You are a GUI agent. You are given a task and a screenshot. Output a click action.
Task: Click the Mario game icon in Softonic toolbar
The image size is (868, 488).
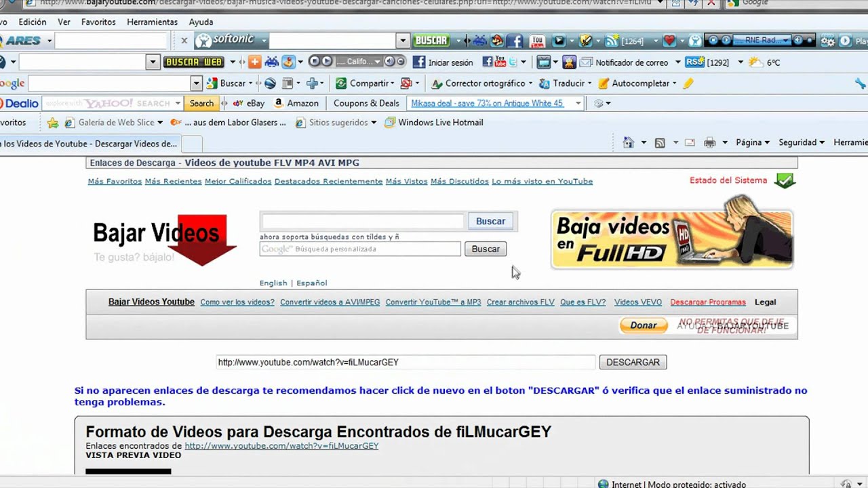click(x=497, y=41)
